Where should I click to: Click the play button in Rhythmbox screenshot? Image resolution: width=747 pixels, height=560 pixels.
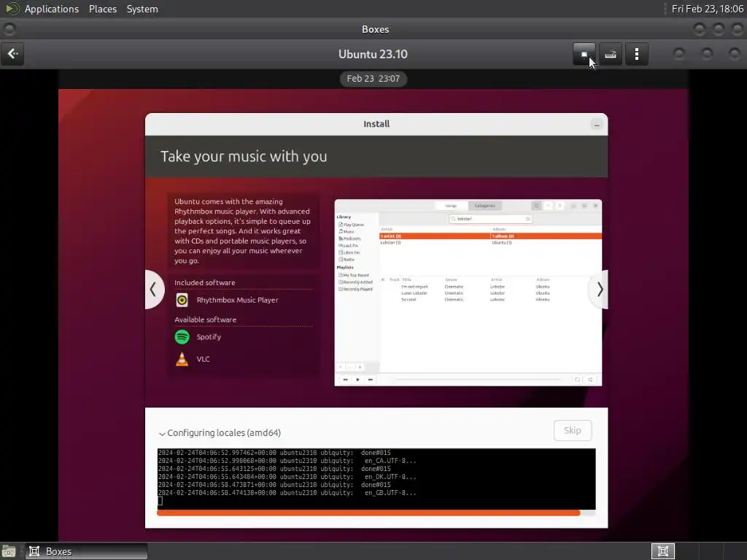(357, 379)
